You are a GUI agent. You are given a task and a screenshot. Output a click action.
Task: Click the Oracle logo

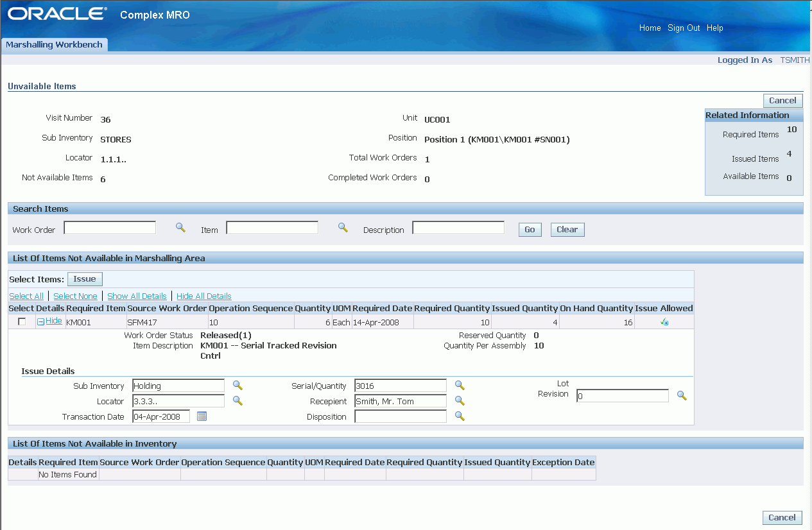(x=56, y=14)
